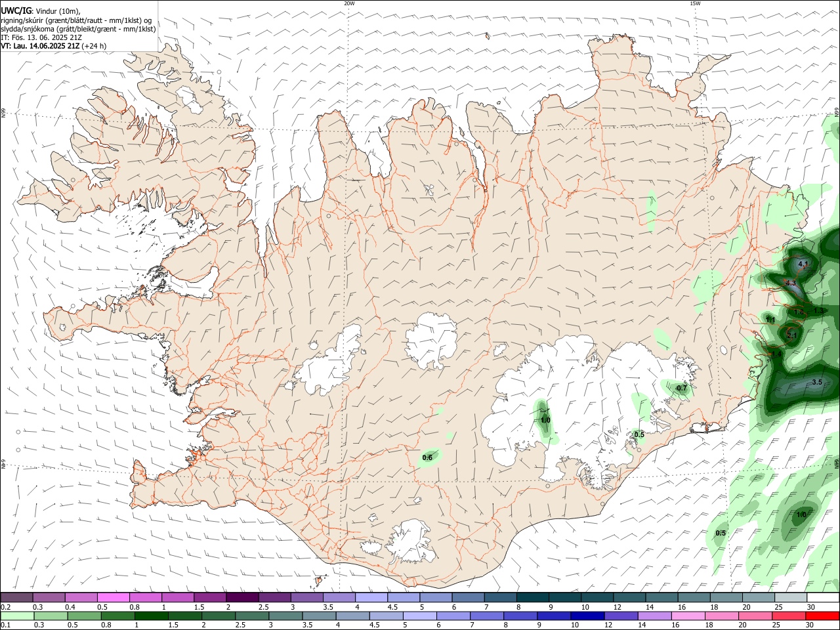Click the green 2 swatch in the lower legend row
Viewport: 840px width, 630px height.
pos(219,616)
